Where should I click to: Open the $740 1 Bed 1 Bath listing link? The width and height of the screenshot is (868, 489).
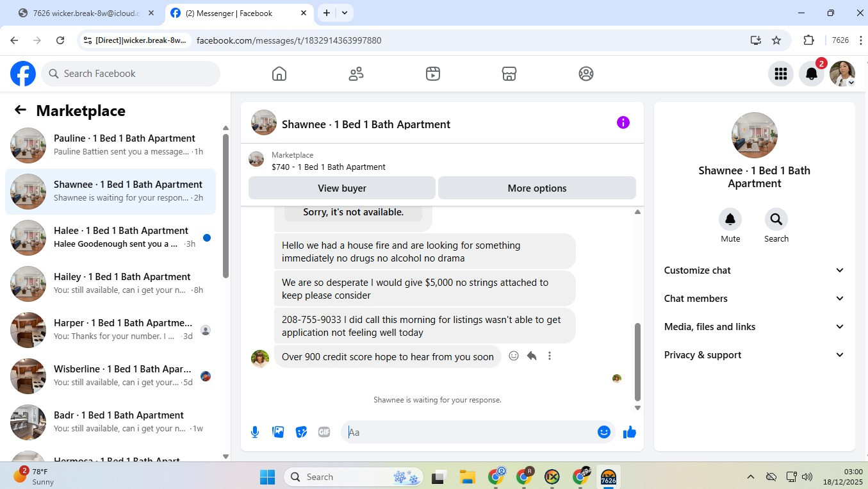(x=329, y=167)
